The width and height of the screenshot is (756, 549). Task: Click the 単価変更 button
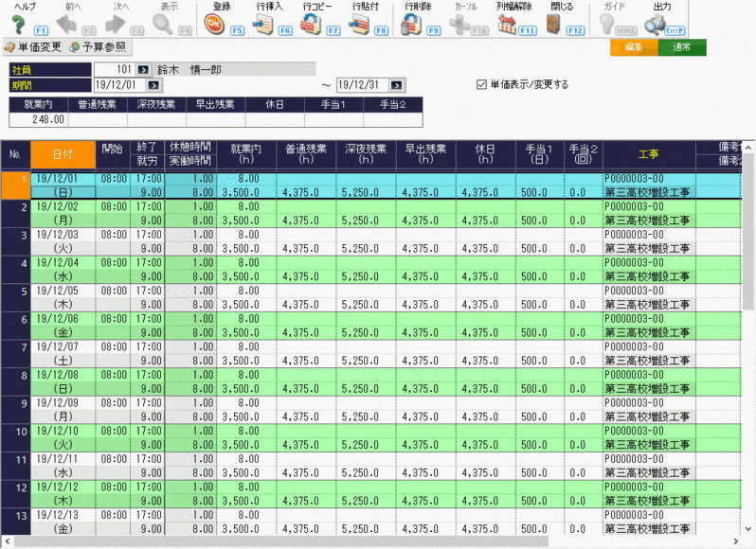(33, 47)
